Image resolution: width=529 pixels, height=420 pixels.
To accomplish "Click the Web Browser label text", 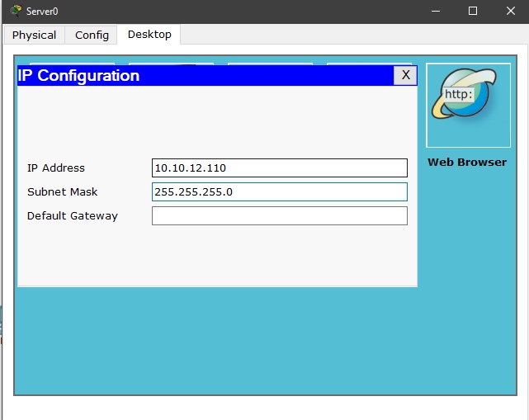I will [x=467, y=163].
